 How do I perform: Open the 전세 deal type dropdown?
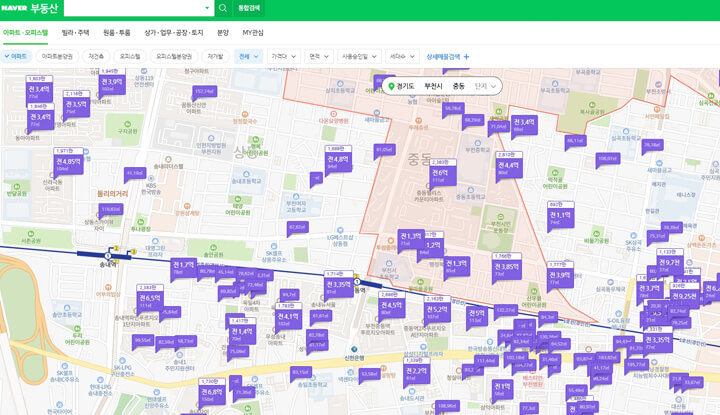248,56
